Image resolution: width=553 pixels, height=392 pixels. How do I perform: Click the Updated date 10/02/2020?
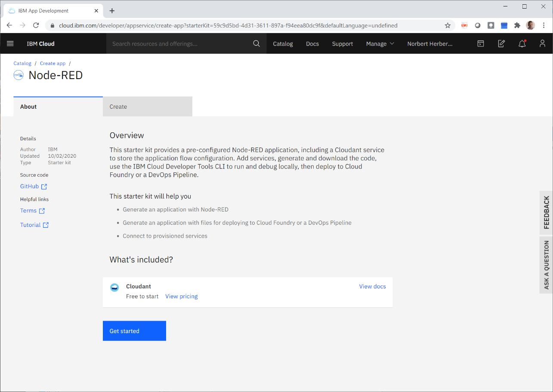click(x=62, y=156)
